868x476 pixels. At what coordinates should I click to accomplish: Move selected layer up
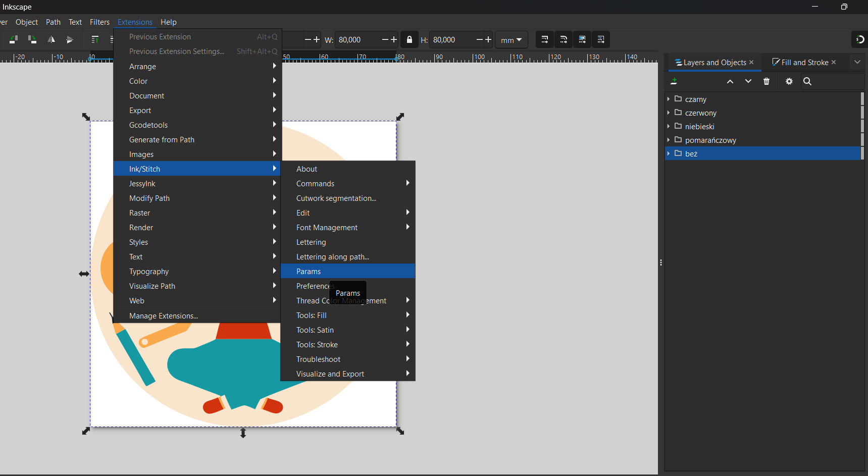point(730,81)
